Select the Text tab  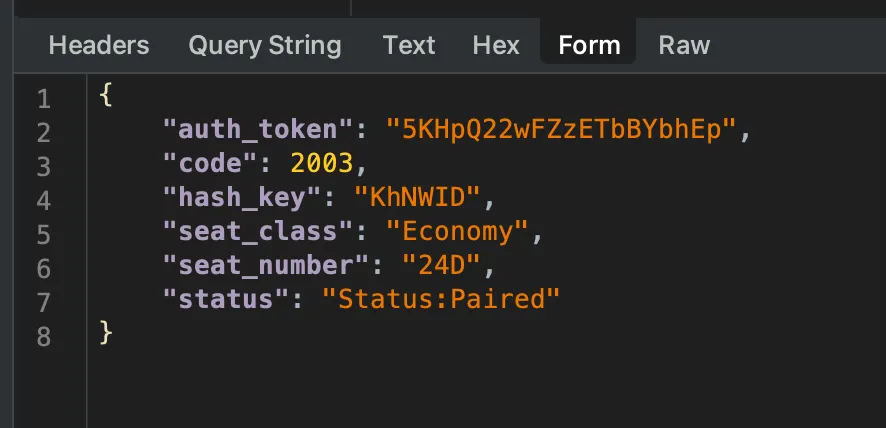(x=409, y=45)
